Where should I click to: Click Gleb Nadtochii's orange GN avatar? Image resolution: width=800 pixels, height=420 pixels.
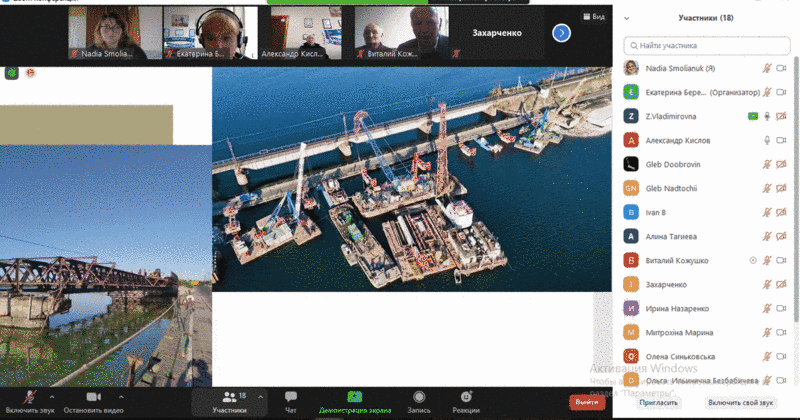pos(631,188)
